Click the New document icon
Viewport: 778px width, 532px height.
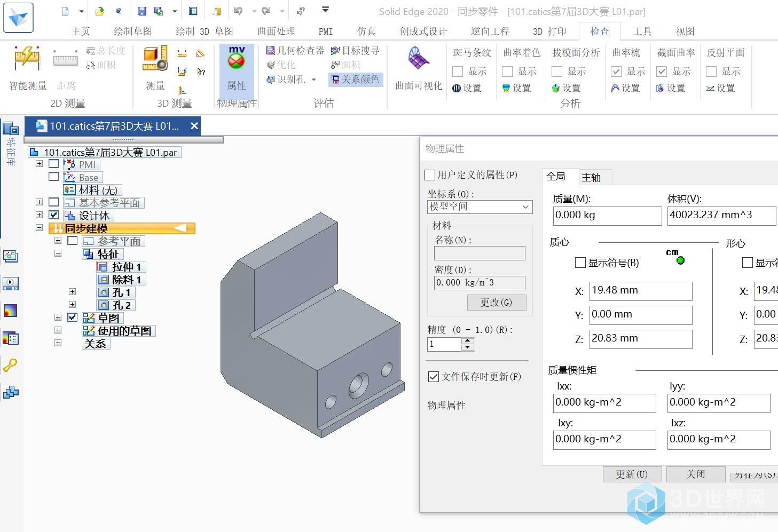click(x=65, y=11)
